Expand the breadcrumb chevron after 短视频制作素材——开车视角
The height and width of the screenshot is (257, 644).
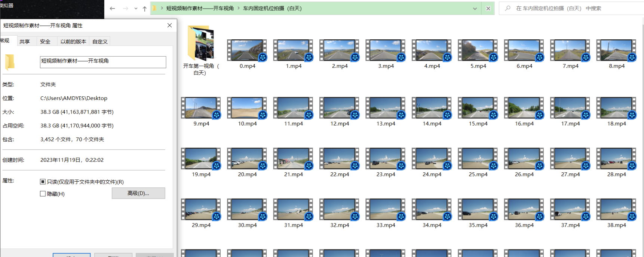[x=238, y=8]
